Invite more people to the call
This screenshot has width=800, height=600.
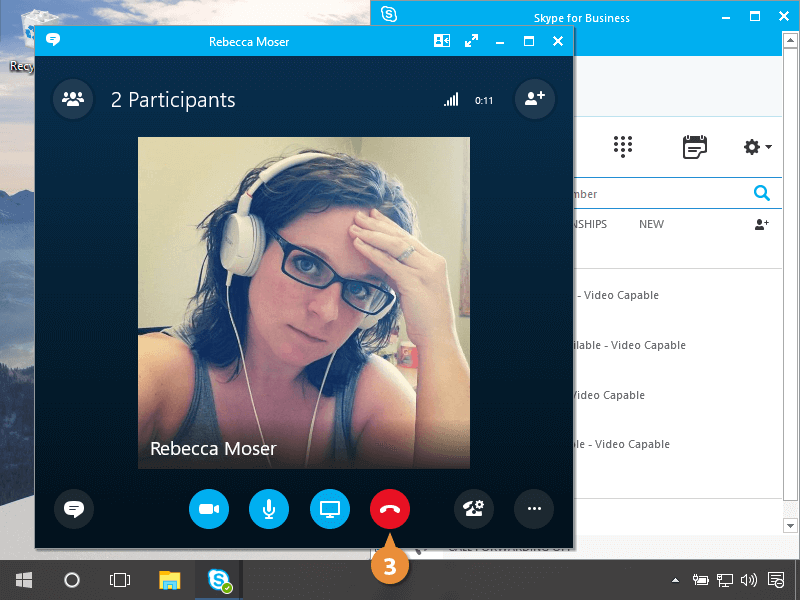[534, 99]
